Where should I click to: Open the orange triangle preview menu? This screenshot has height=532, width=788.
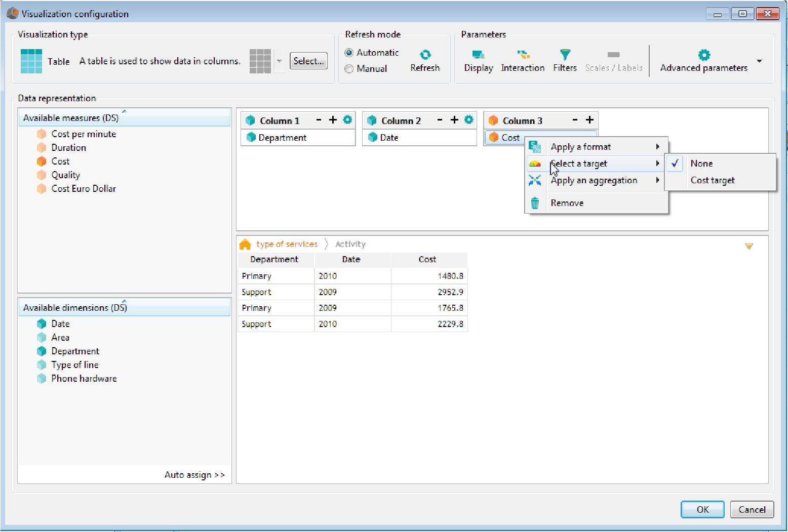coord(749,247)
